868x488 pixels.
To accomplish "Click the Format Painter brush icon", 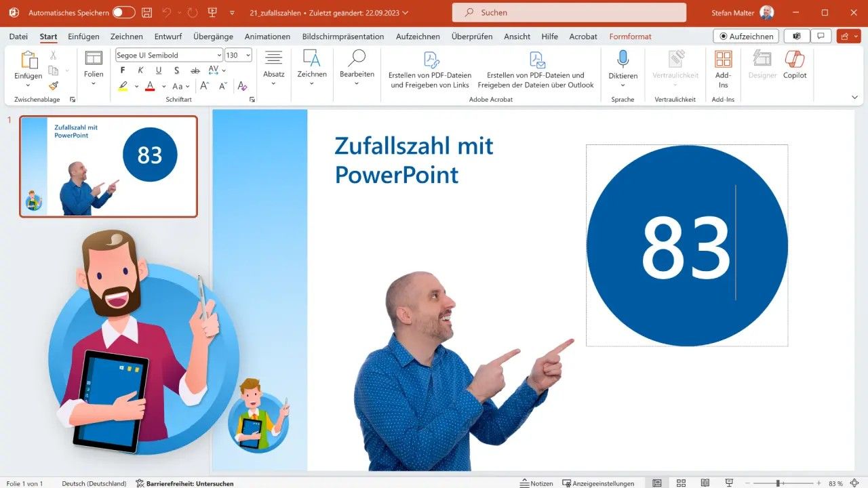I will pos(54,86).
